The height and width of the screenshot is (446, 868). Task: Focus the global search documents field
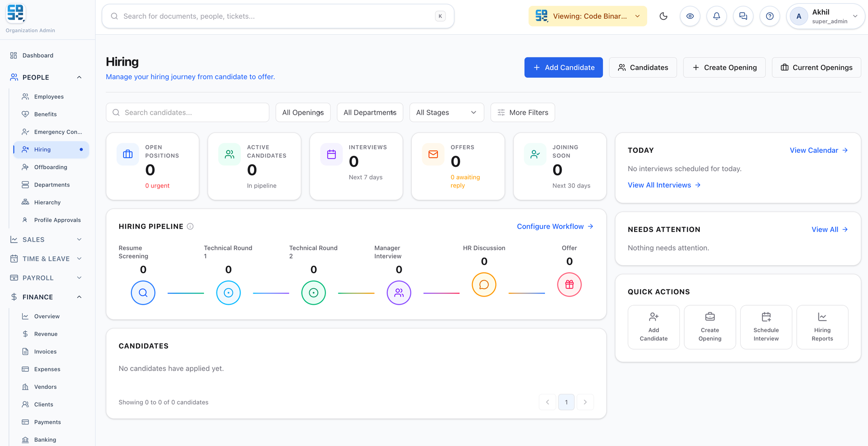click(278, 16)
